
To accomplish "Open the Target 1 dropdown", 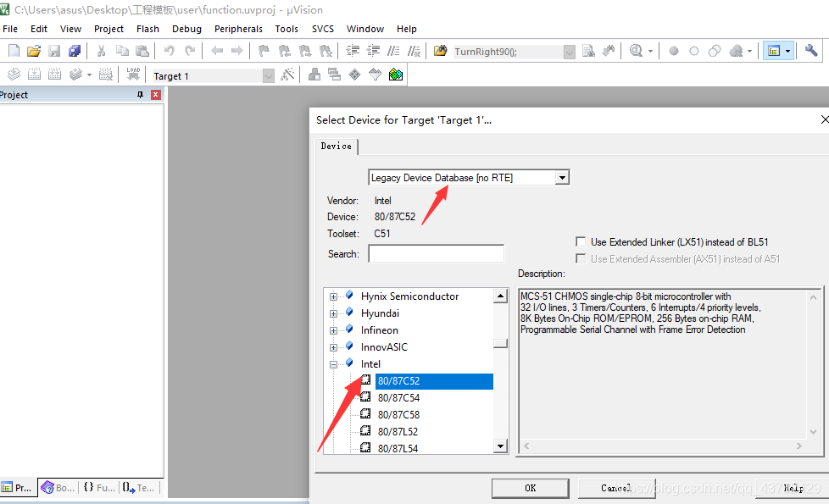I will 269,76.
